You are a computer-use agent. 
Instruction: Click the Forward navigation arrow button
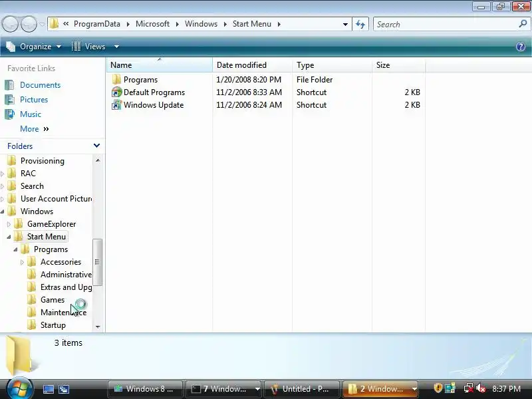(29, 24)
